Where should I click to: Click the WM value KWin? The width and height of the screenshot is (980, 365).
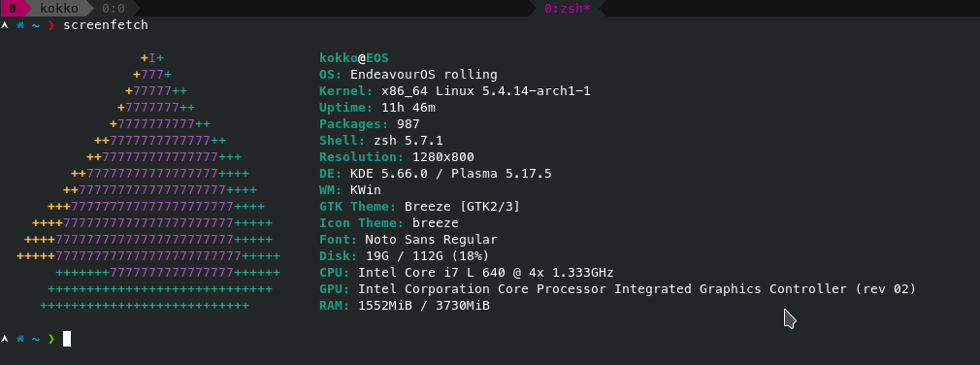(366, 190)
